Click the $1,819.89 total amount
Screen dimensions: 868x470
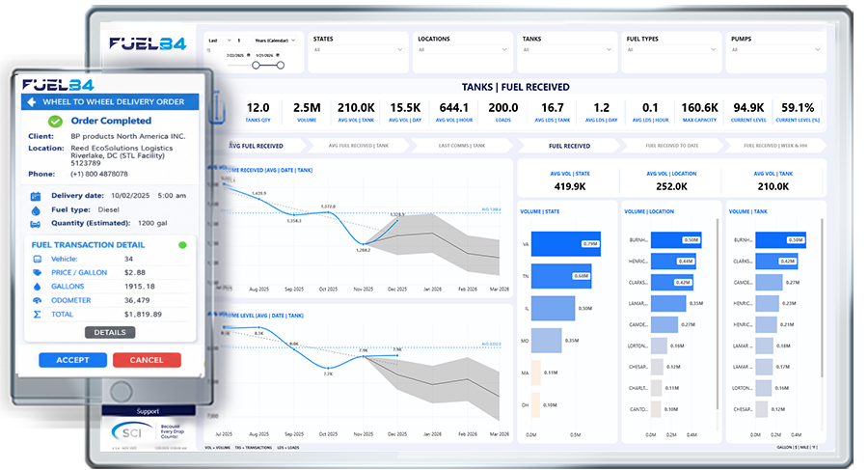[x=143, y=315]
